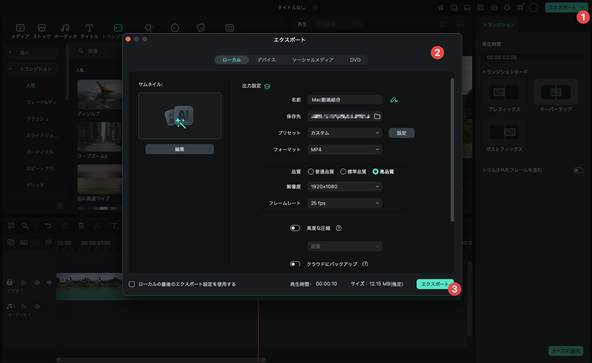Select the 標準品質 quality radio button
This screenshot has width=592, height=363.
pos(343,171)
